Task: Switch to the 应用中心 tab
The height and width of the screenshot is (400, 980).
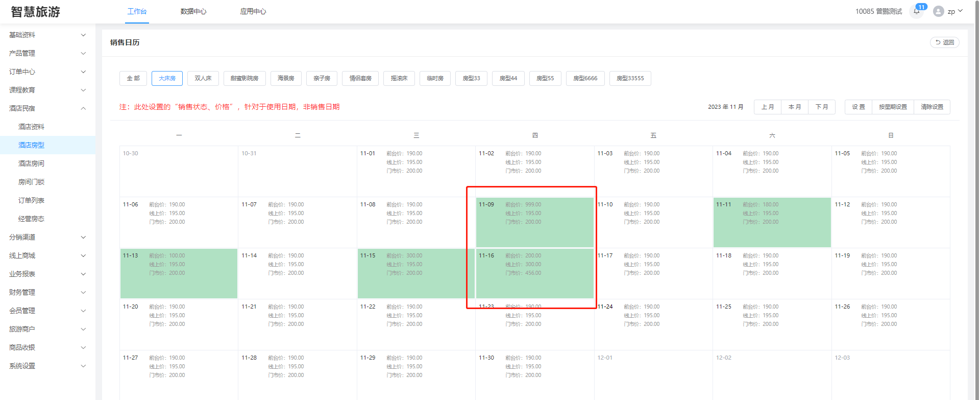Action: (x=253, y=11)
